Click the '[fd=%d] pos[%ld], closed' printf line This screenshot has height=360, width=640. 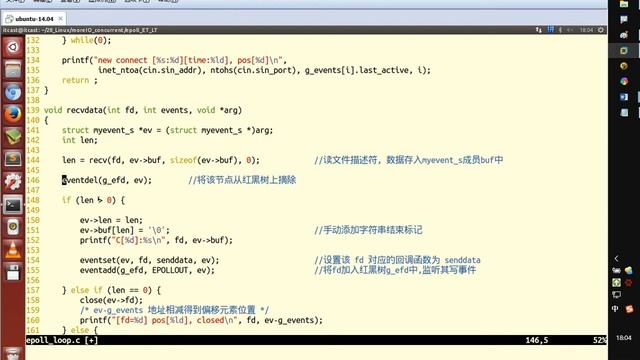tap(201, 320)
